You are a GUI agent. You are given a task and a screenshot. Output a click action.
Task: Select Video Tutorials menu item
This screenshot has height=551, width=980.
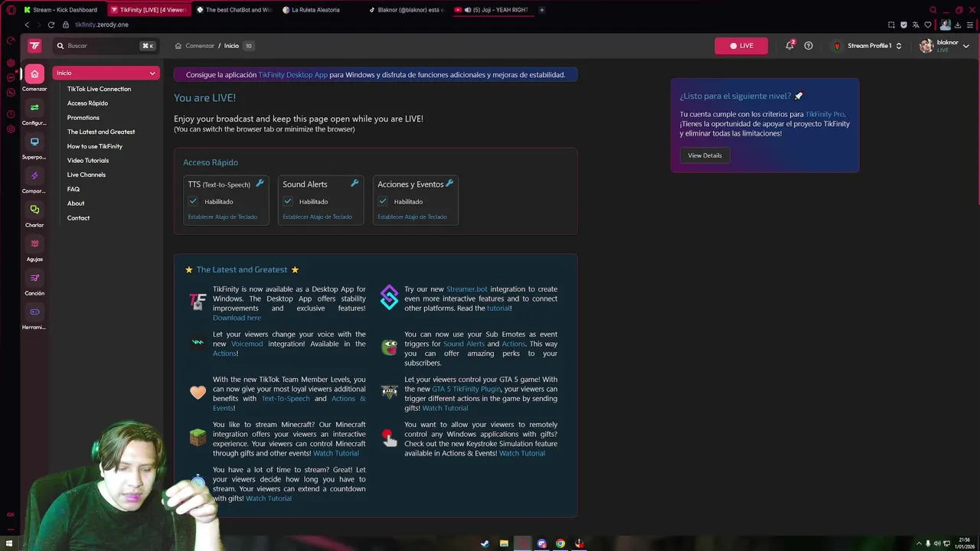click(x=88, y=161)
